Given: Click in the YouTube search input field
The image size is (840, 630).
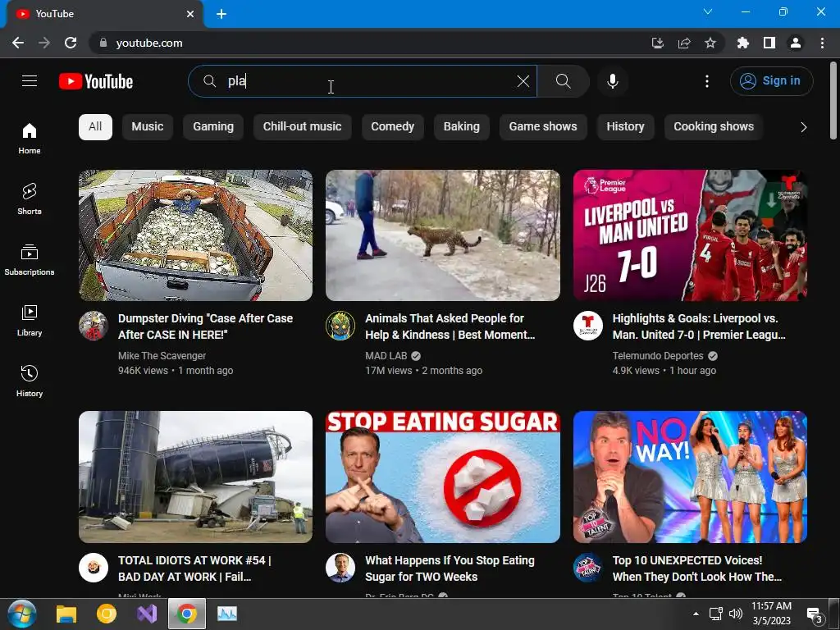Looking at the screenshot, I should pyautogui.click(x=362, y=81).
